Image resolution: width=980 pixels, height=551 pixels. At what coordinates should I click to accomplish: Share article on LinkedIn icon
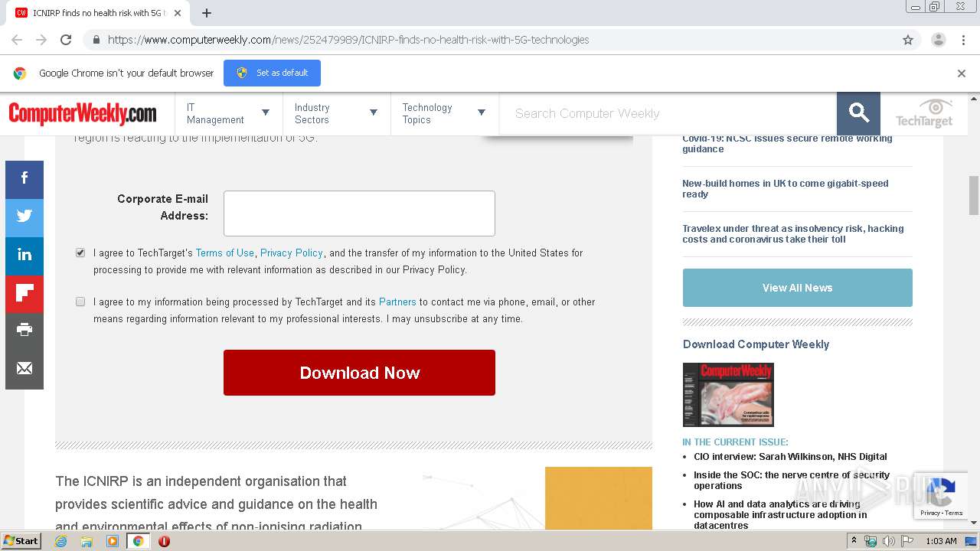tap(24, 256)
